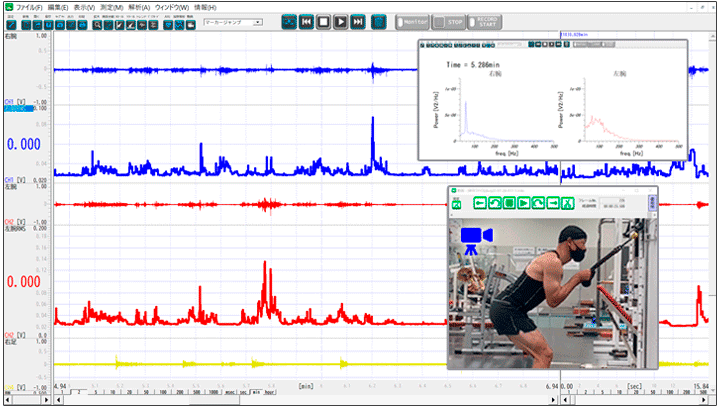This screenshot has width=720, height=407.
Task: Click the Monitor button
Action: tap(412, 22)
